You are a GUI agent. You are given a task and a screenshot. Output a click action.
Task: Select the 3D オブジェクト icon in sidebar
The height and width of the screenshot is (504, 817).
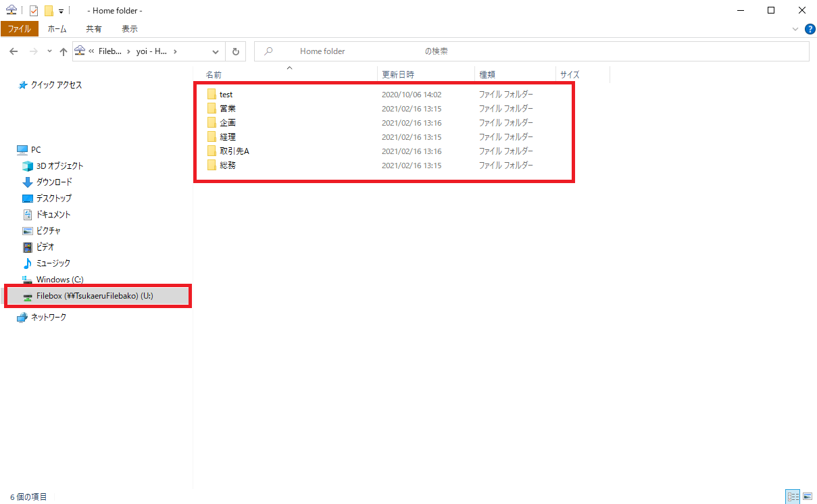(x=28, y=166)
